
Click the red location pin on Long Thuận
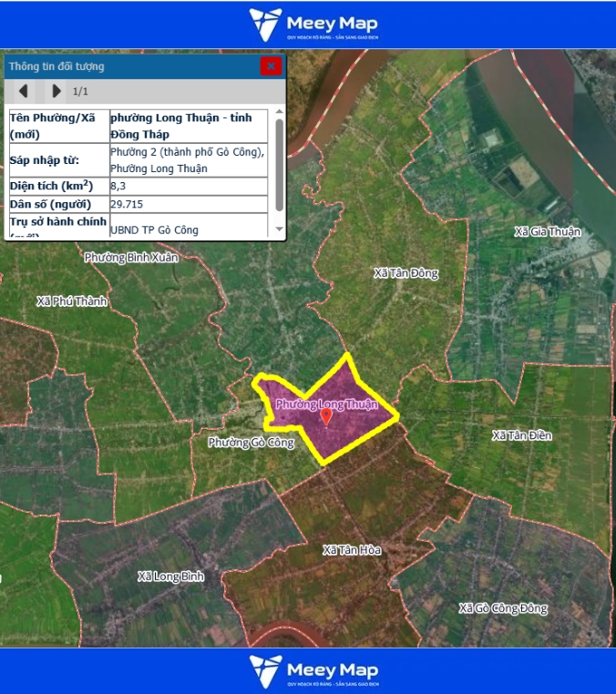pyautogui.click(x=326, y=416)
